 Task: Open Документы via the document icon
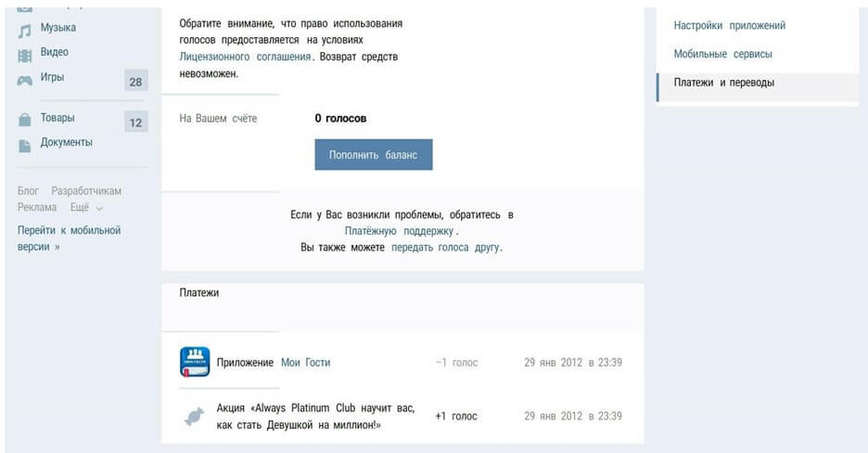click(x=25, y=146)
